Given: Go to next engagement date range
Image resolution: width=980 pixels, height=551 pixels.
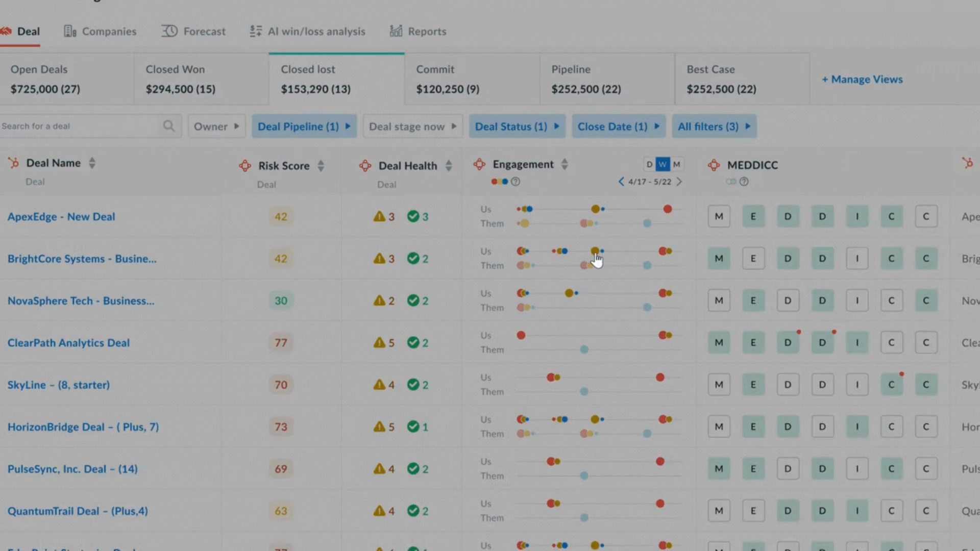Looking at the screenshot, I should (679, 182).
